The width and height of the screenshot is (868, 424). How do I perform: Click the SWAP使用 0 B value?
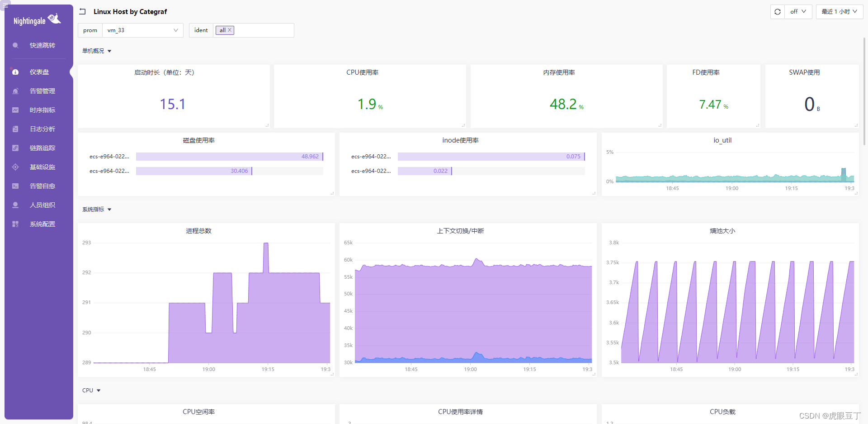click(812, 105)
